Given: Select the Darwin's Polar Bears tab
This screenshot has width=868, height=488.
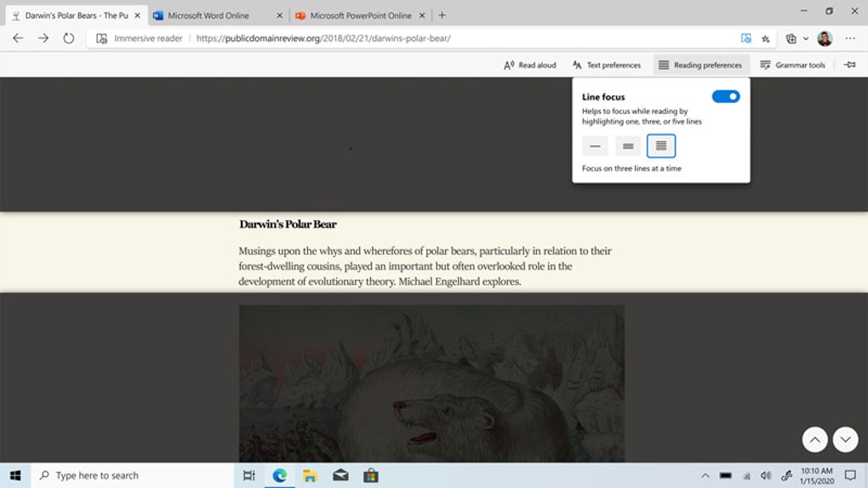Looking at the screenshot, I should tap(77, 15).
